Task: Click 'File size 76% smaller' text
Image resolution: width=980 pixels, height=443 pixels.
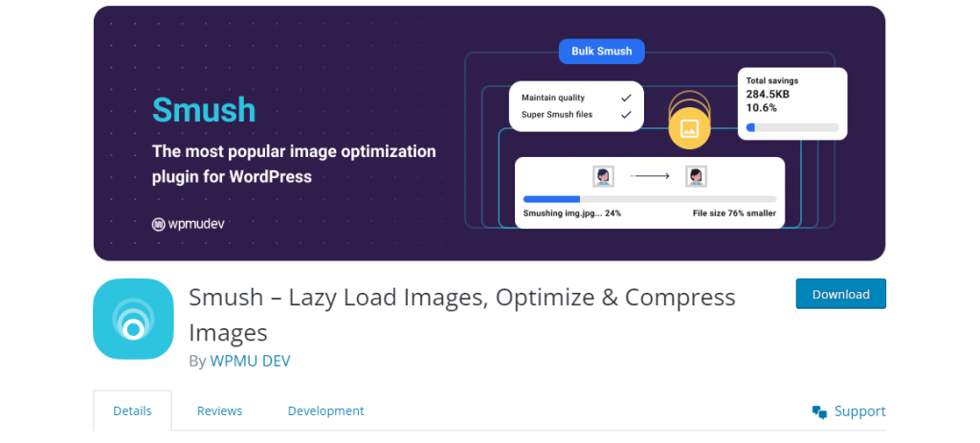Action: click(734, 213)
